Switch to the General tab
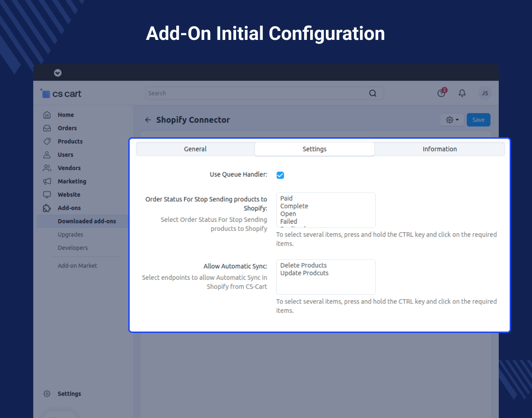This screenshot has width=532, height=418. pos(195,149)
